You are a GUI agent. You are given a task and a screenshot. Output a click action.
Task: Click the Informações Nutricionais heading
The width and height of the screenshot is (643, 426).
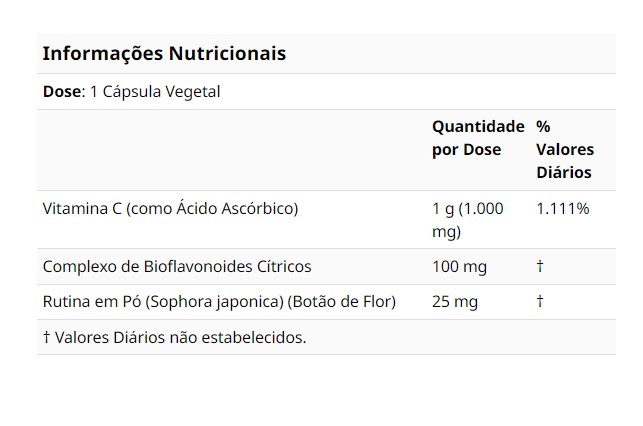(164, 53)
